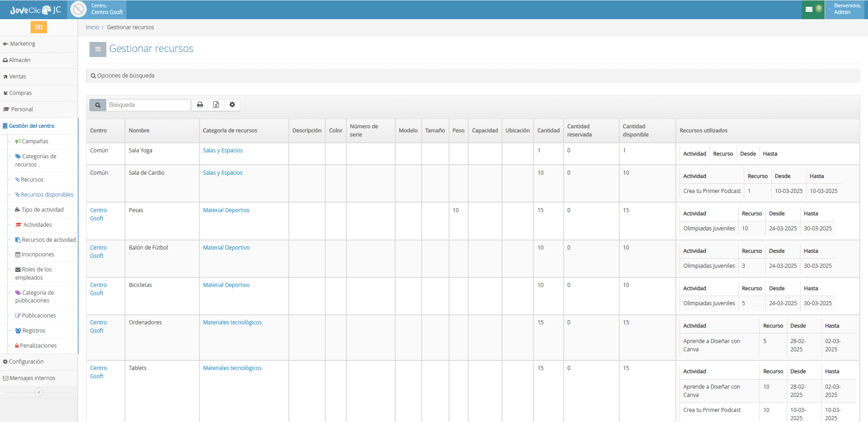Select Recursos disponibles menu entry
This screenshot has height=422, width=868.
[44, 195]
